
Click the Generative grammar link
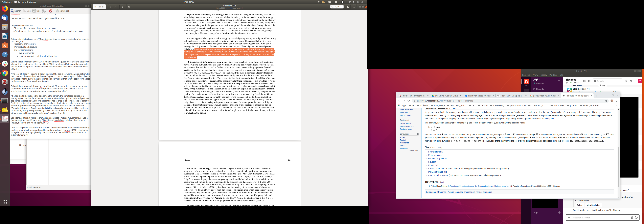(x=437, y=159)
